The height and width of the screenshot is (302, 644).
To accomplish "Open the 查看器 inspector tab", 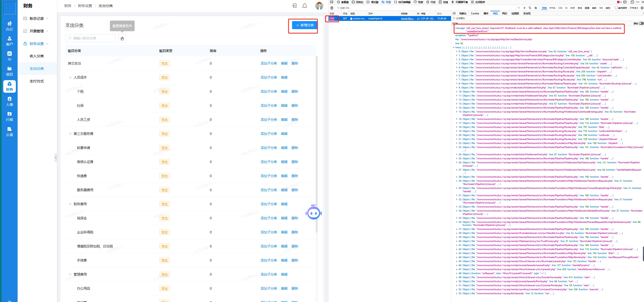I will click(343, 2).
